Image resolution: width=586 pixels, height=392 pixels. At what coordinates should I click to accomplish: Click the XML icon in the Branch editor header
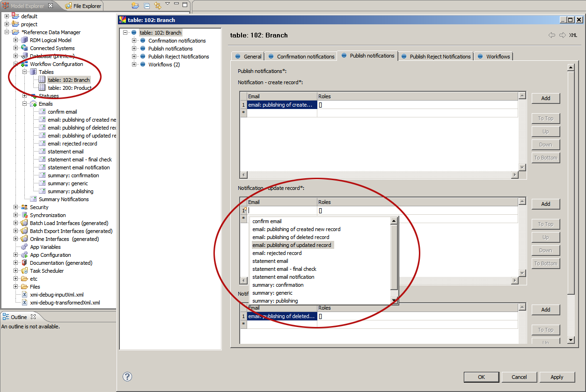573,35
